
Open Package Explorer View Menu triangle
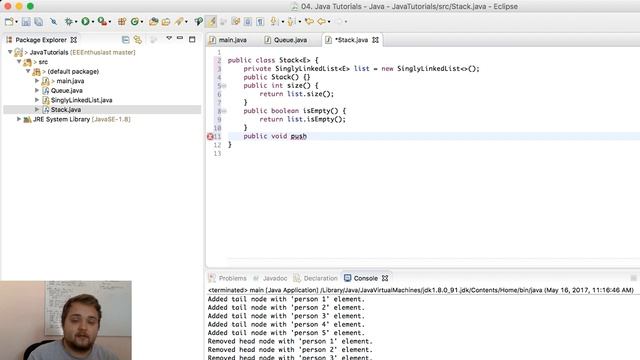pyautogui.click(x=169, y=38)
